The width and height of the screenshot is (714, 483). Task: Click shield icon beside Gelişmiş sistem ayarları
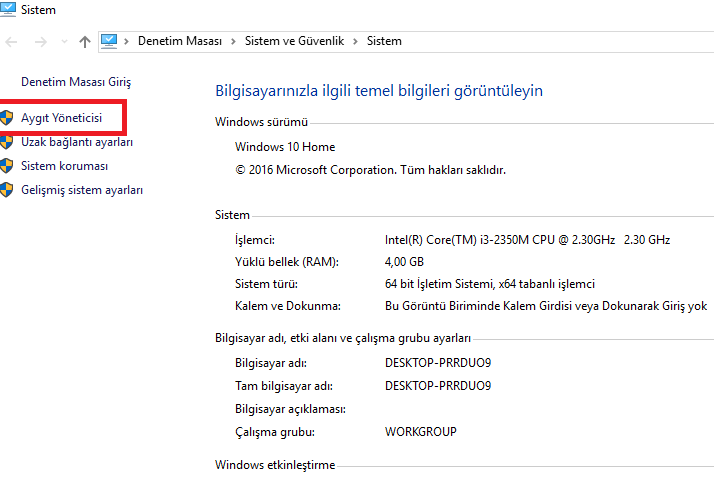[x=6, y=190]
